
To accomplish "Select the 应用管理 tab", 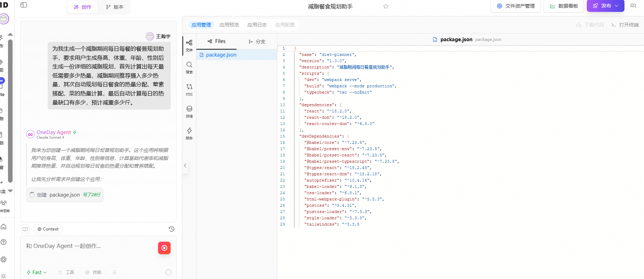I will pyautogui.click(x=201, y=25).
